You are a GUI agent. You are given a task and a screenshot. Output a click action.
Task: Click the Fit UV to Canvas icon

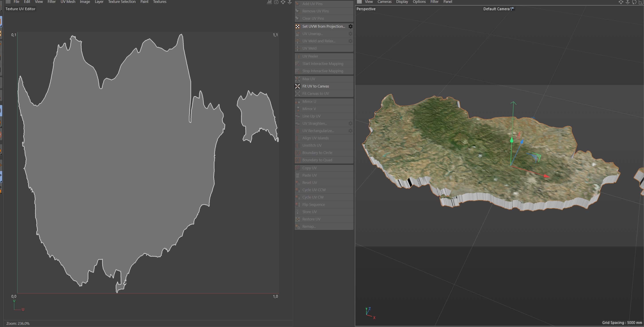298,86
